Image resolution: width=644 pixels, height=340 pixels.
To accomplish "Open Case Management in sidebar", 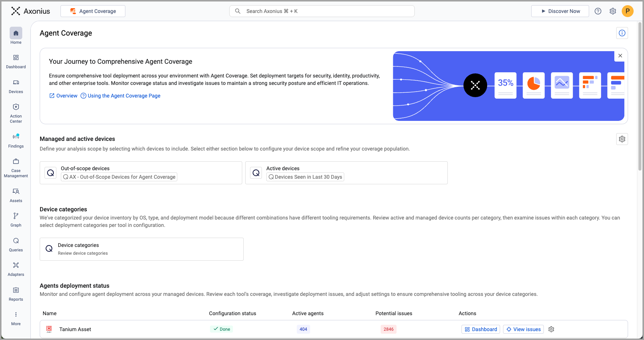I will 16,168.
